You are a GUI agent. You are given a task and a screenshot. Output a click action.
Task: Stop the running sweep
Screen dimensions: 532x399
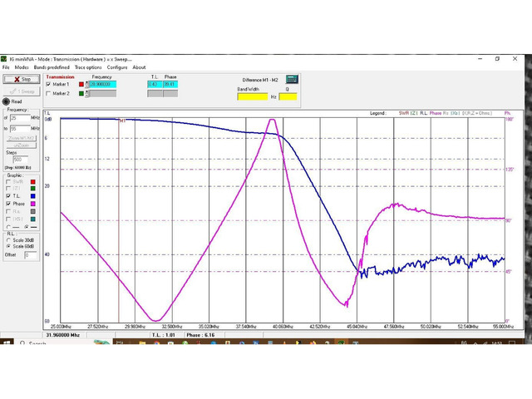tap(22, 79)
